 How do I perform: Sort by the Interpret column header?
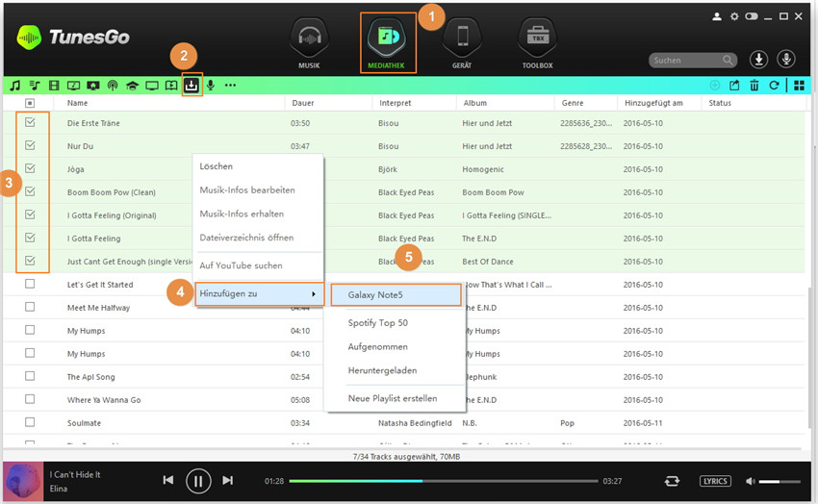(x=395, y=103)
